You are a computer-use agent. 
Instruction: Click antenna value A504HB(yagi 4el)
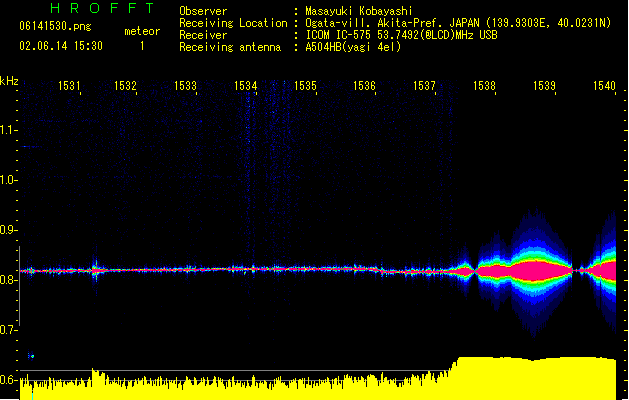pyautogui.click(x=353, y=47)
